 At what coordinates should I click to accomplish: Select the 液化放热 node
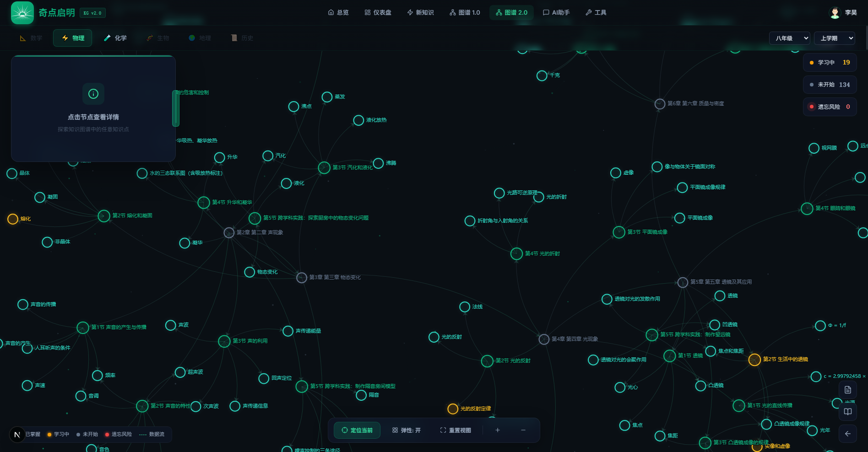(358, 120)
